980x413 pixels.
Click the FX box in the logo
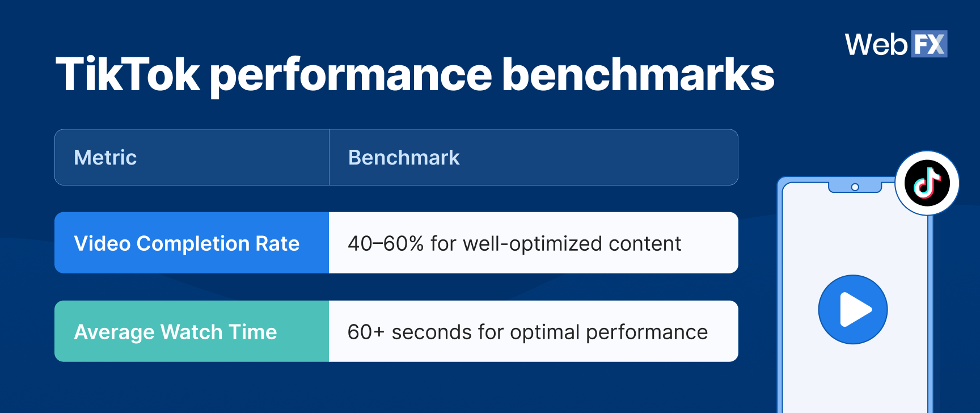[x=929, y=44]
